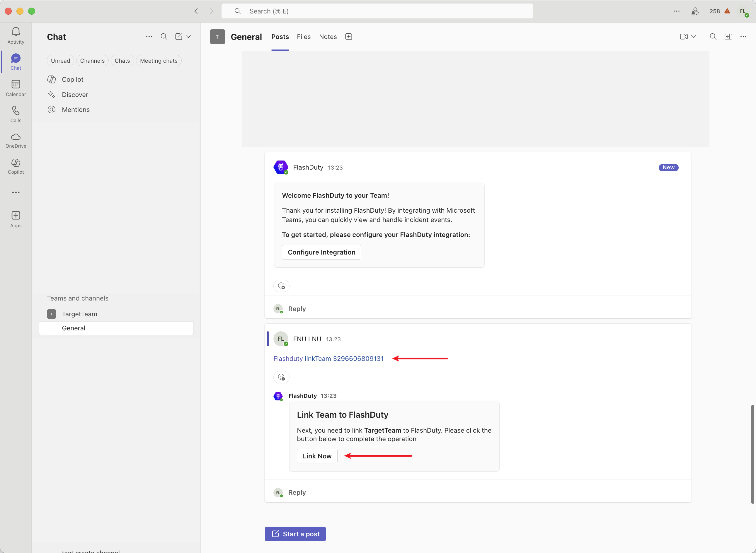Reply to the FNU LNU linkTeam thread
The image size is (756, 553).
tap(297, 492)
